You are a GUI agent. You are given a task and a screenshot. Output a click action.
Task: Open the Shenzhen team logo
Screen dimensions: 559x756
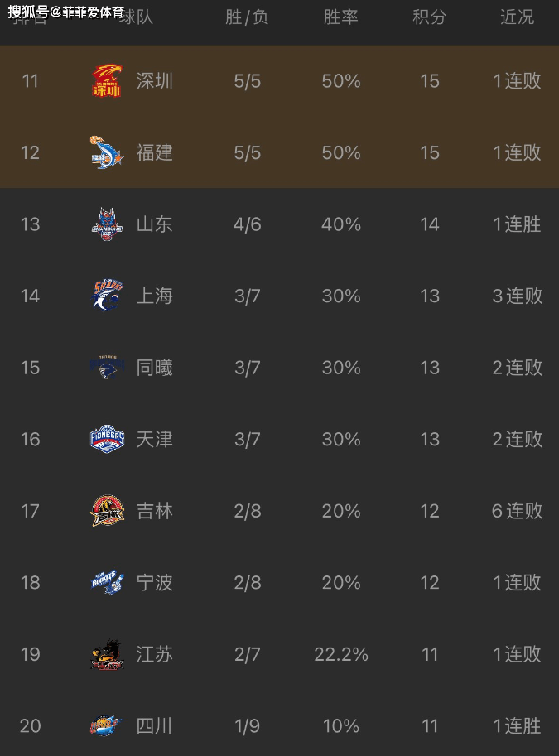tap(107, 80)
